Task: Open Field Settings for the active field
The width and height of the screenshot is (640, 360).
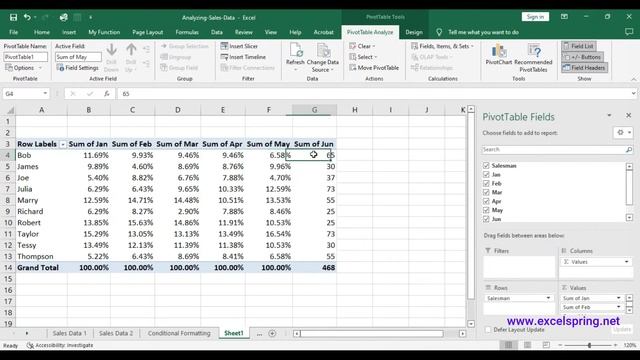Action: click(78, 68)
